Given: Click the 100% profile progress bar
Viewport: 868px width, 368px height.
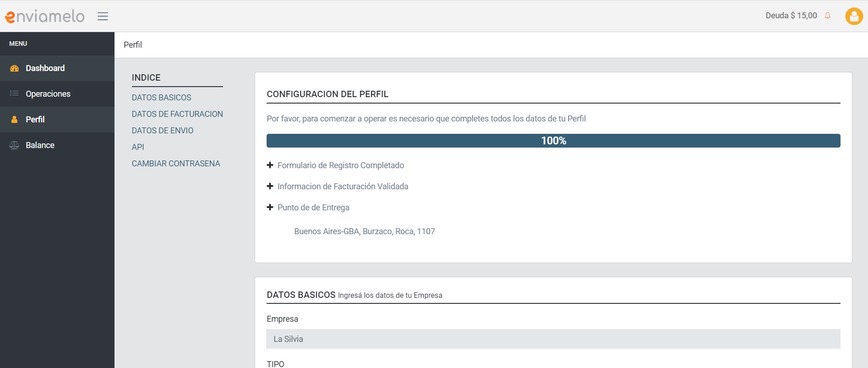Looking at the screenshot, I should coord(553,141).
